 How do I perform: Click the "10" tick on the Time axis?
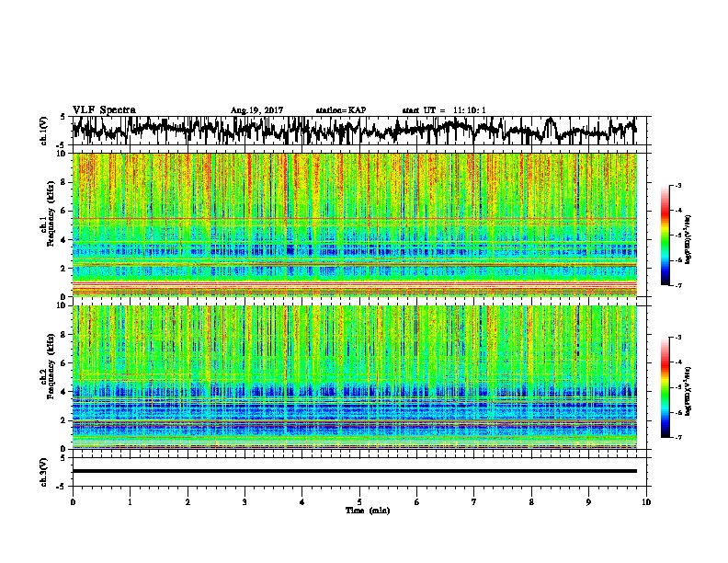646,502
